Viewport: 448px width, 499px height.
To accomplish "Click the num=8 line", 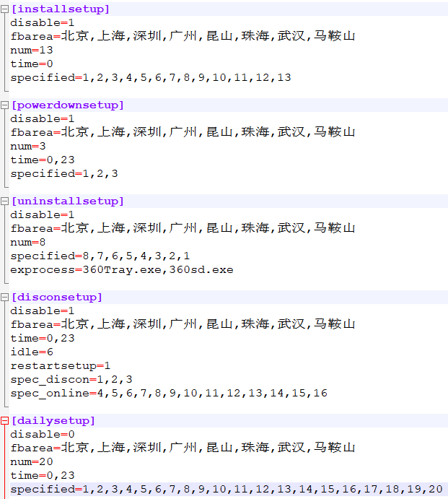I will 28,243.
